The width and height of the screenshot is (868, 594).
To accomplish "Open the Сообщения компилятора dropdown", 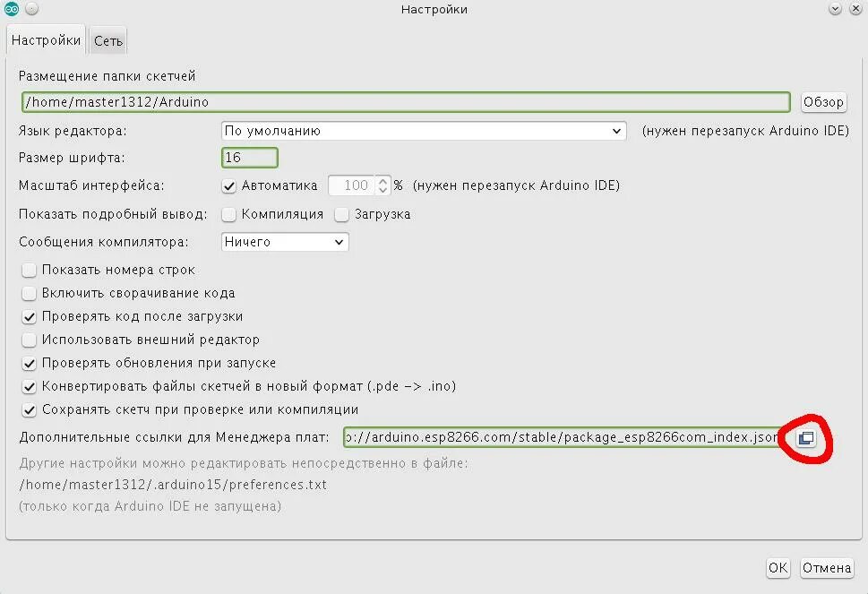I will tap(285, 242).
